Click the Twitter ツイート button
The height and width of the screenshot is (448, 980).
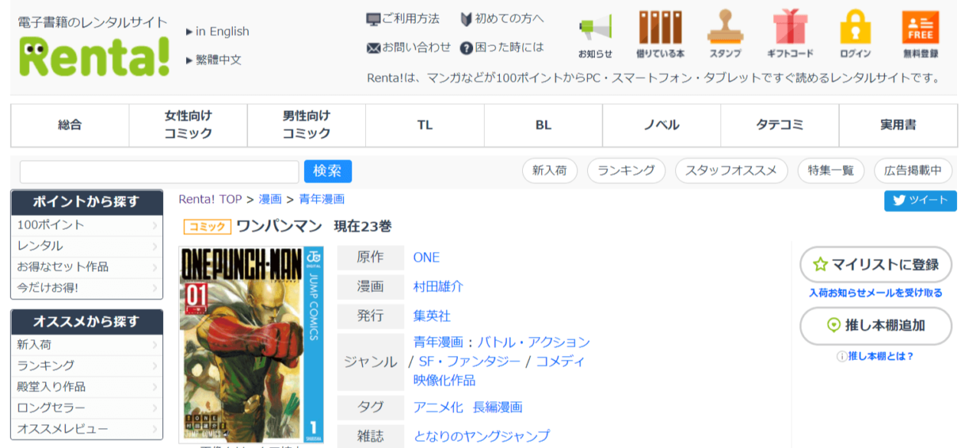[x=920, y=201]
